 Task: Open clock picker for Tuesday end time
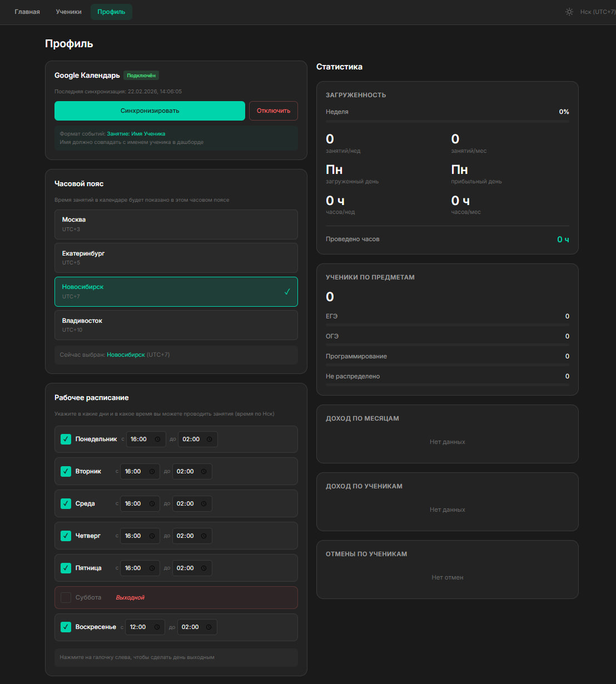point(204,472)
